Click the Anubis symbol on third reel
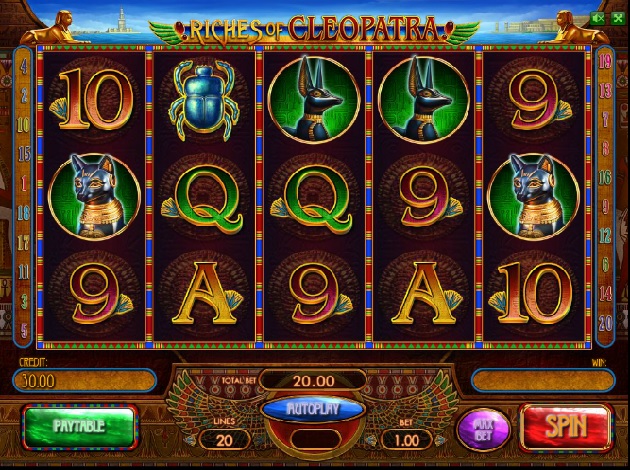This screenshot has width=630, height=470. [x=314, y=100]
